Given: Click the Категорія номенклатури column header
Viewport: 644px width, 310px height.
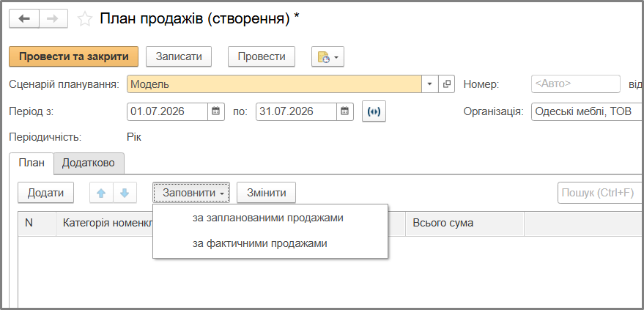Looking at the screenshot, I should click(x=104, y=224).
